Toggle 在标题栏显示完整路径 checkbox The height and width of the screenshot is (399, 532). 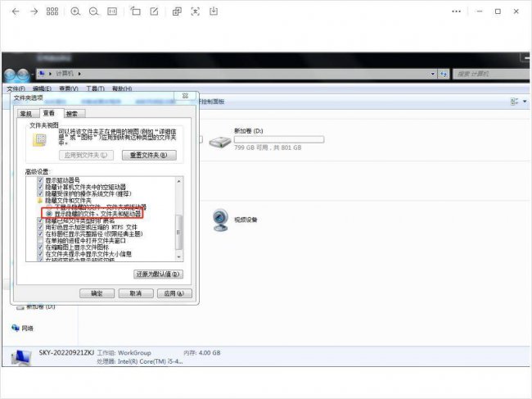point(40,234)
